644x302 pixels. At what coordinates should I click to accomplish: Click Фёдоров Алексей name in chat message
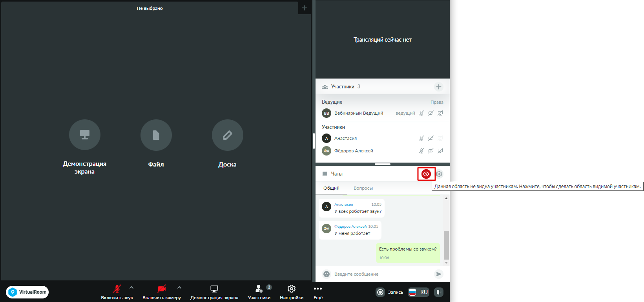click(x=350, y=227)
